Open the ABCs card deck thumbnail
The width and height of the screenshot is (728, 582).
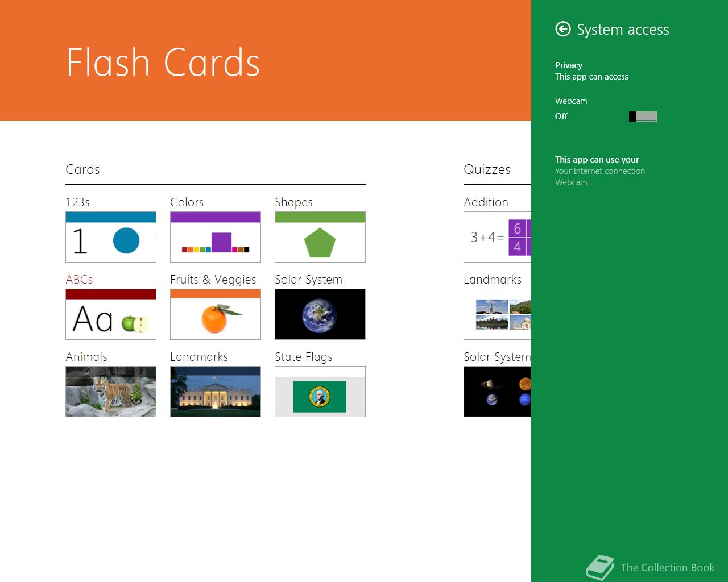111,314
